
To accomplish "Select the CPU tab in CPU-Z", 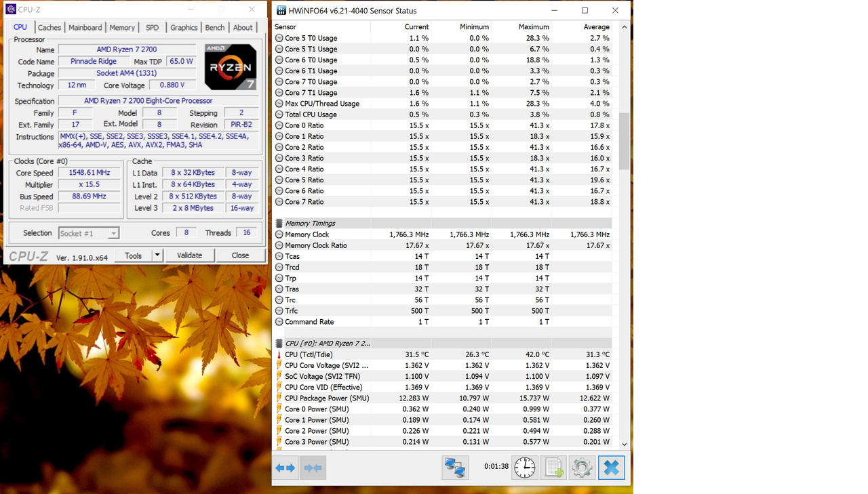I will tap(20, 27).
